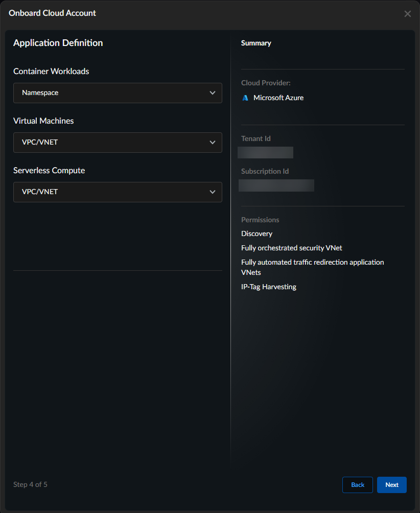The height and width of the screenshot is (513, 420).
Task: Go to the next onboarding step
Action: tap(391, 485)
